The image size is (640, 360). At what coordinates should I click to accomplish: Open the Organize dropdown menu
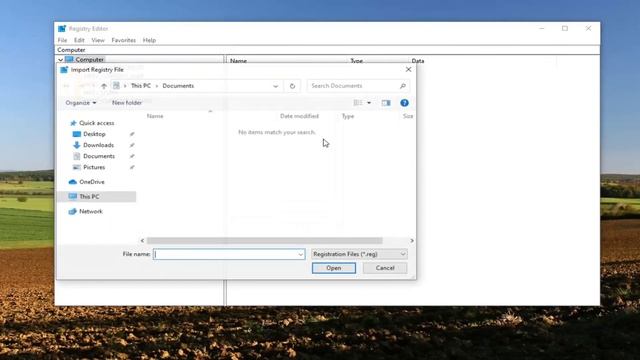click(x=81, y=103)
